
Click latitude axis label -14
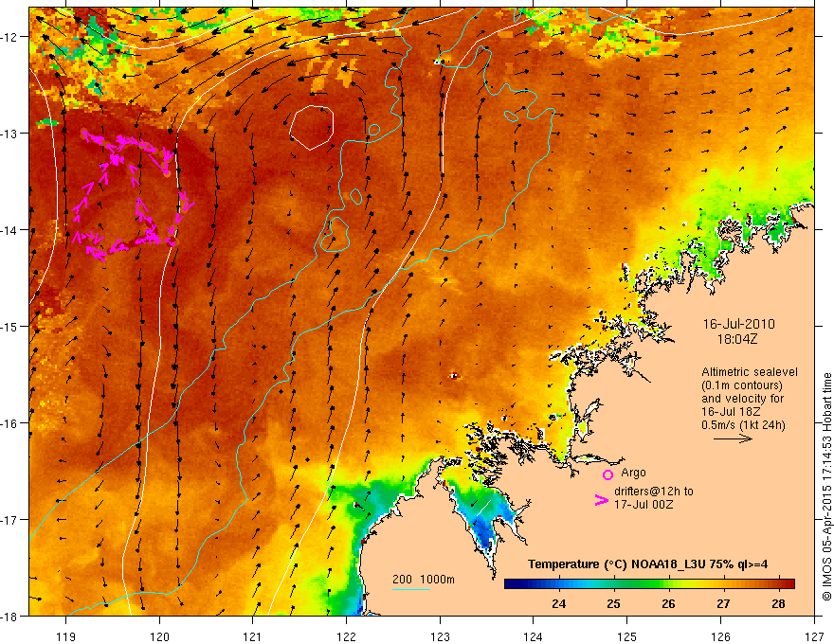(x=9, y=230)
